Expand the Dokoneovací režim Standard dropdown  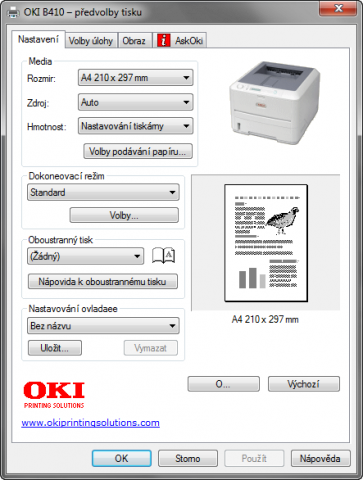(103, 192)
